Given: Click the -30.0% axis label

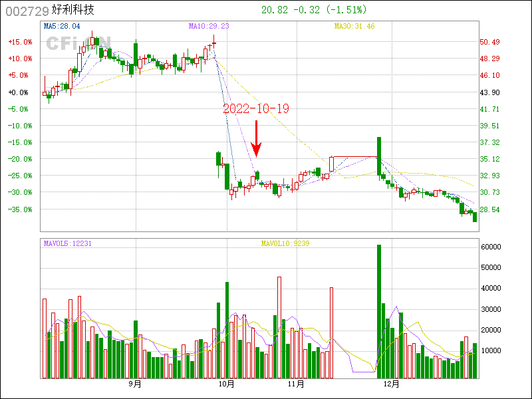Looking at the screenshot, I should click(x=20, y=192).
